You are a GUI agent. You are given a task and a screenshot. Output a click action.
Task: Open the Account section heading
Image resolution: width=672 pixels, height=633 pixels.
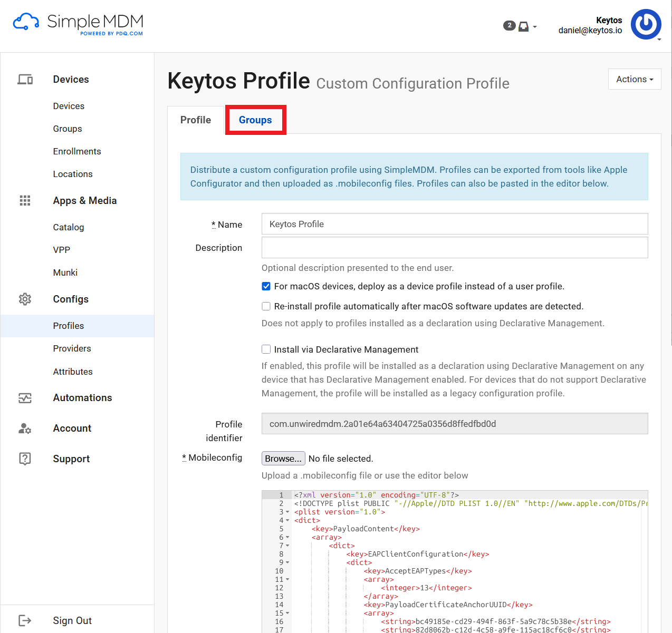pos(72,429)
